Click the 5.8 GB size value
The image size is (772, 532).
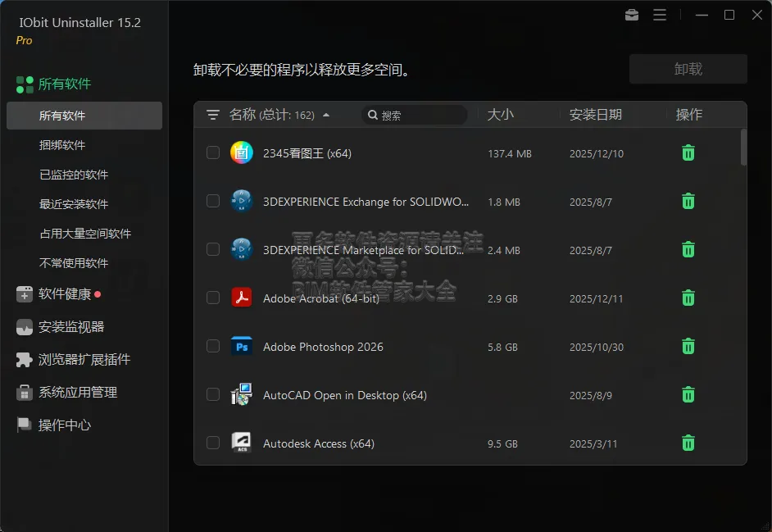(502, 347)
